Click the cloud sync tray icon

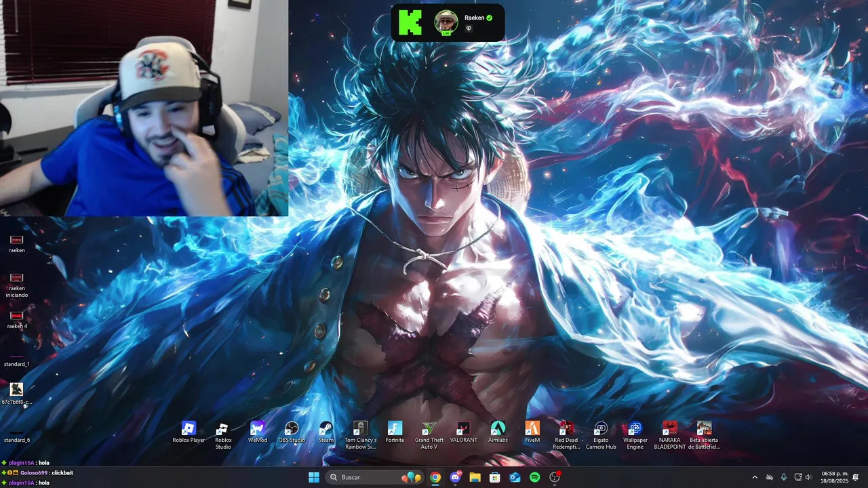[x=770, y=477]
